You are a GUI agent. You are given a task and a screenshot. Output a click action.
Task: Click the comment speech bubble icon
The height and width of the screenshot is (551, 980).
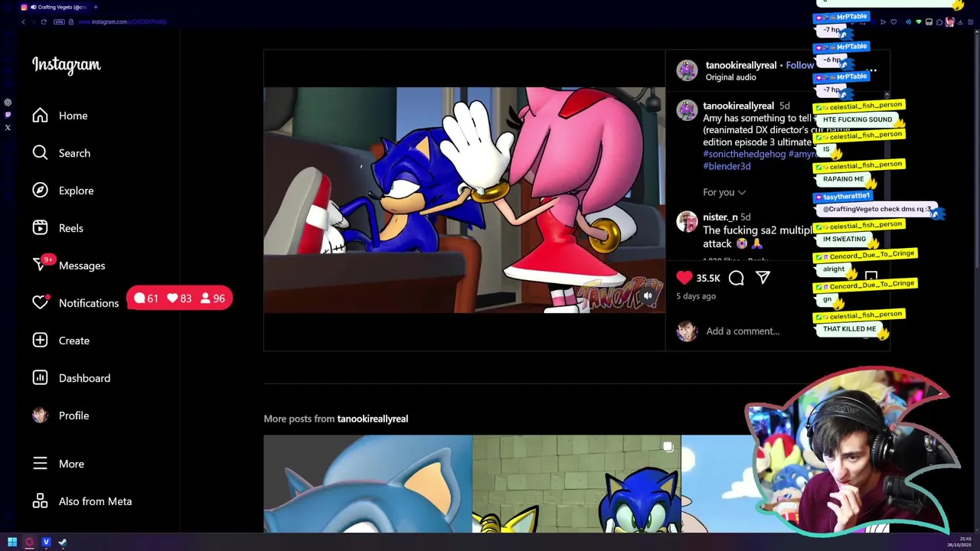coord(737,278)
